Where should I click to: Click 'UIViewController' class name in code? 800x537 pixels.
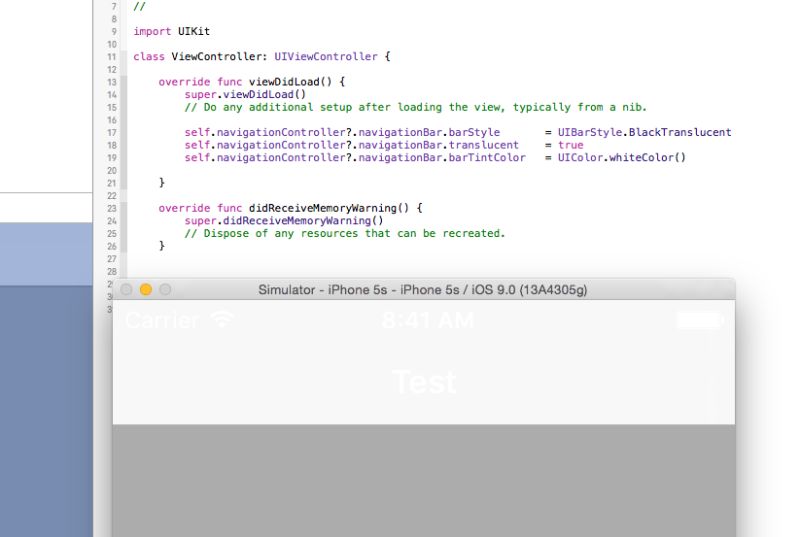[x=326, y=56]
